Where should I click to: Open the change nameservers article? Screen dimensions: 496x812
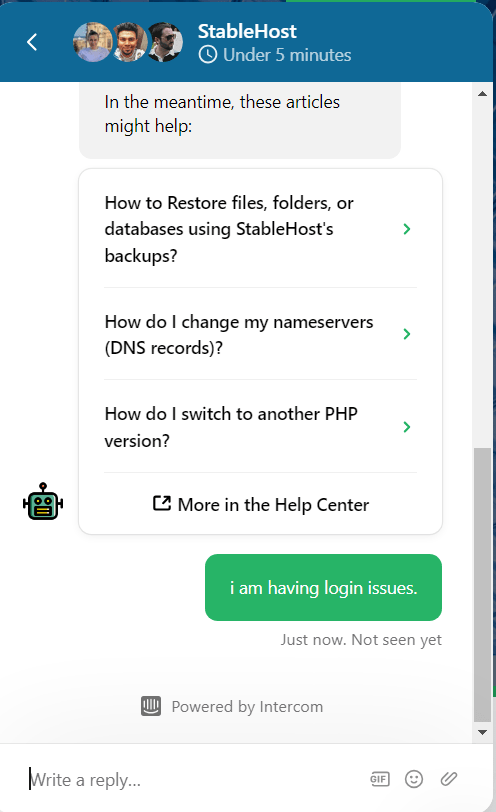coord(260,334)
